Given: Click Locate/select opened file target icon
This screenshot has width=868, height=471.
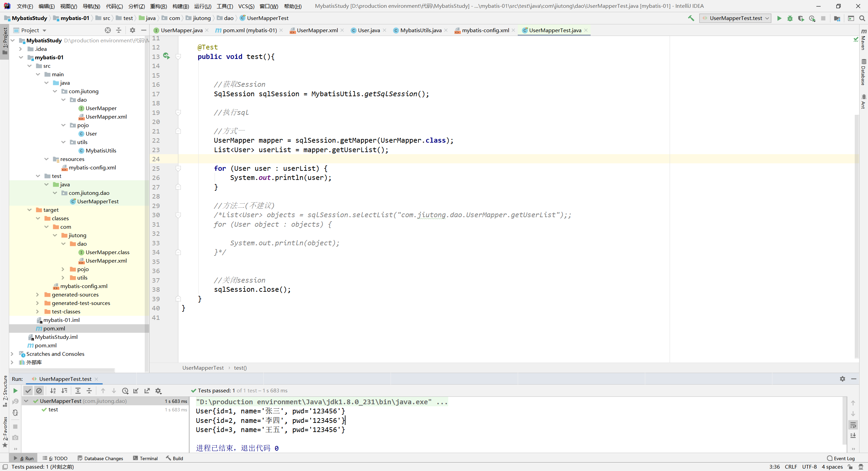Looking at the screenshot, I should coord(108,30).
